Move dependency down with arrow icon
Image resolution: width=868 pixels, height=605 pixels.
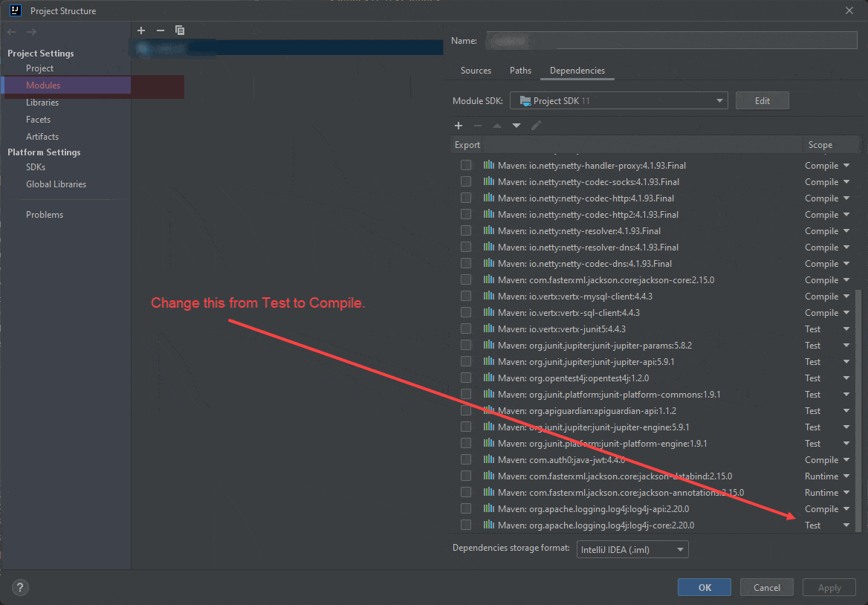[516, 126]
